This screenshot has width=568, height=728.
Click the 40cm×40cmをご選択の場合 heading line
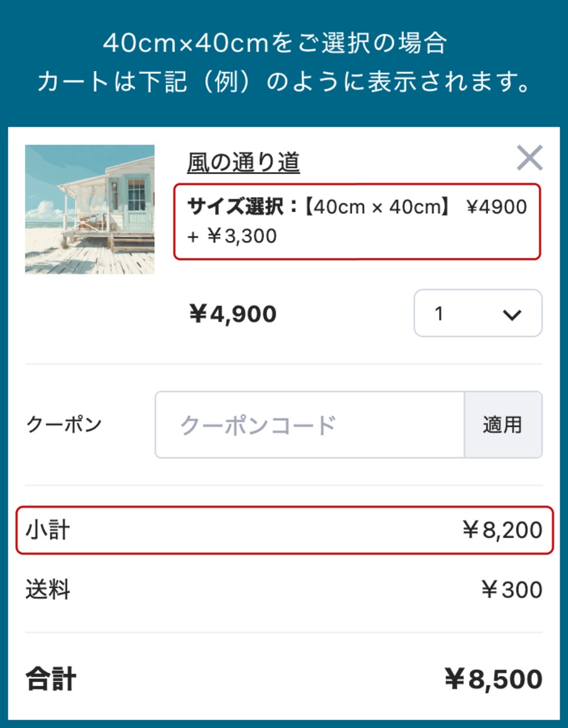point(275,44)
